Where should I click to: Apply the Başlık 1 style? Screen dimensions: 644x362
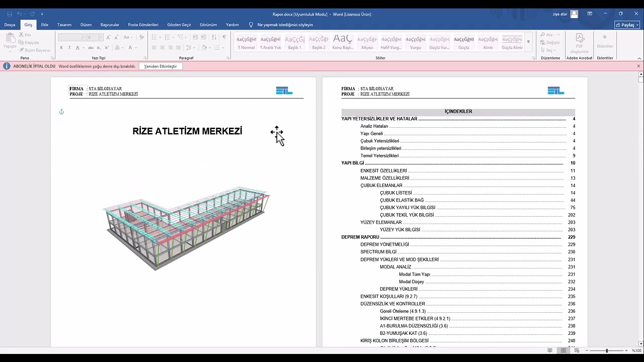point(294,42)
